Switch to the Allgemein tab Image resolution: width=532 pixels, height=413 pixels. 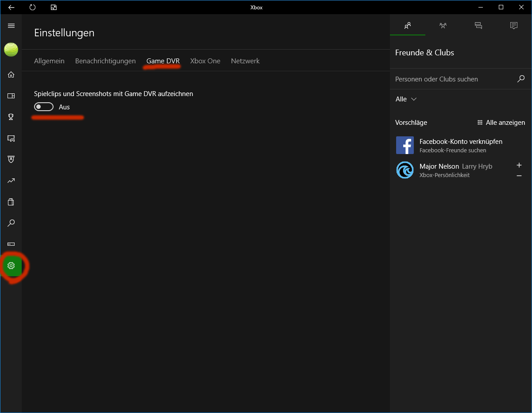49,61
